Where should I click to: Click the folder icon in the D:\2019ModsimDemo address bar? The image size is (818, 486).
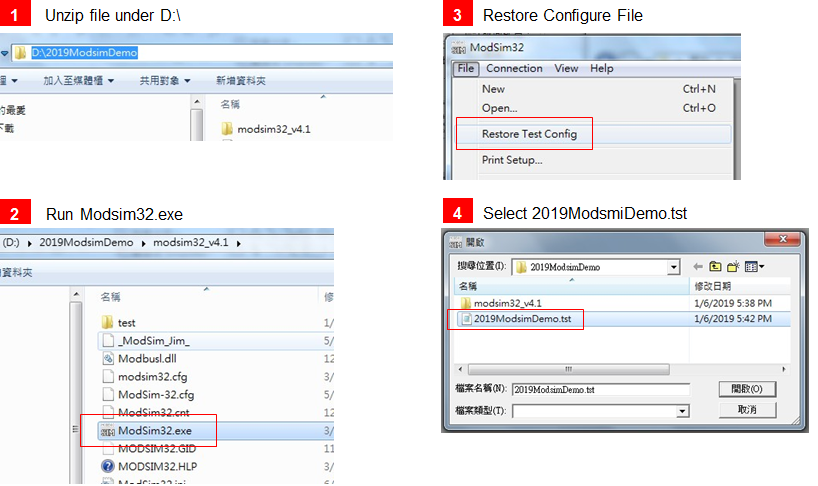tap(20, 53)
